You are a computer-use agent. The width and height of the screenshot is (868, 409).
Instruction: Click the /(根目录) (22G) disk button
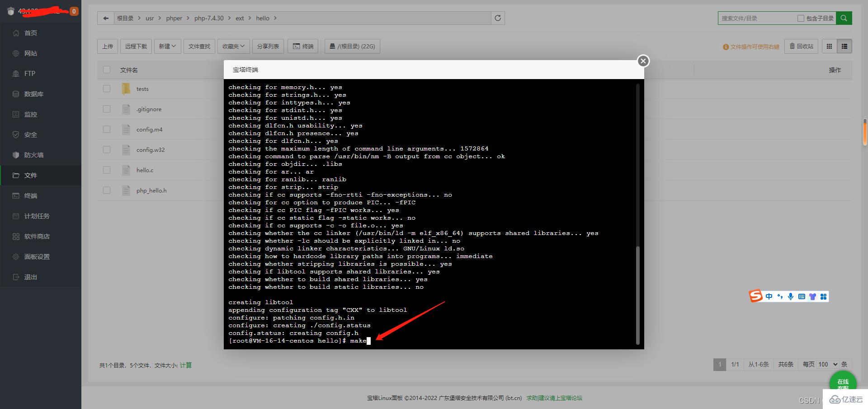click(352, 46)
